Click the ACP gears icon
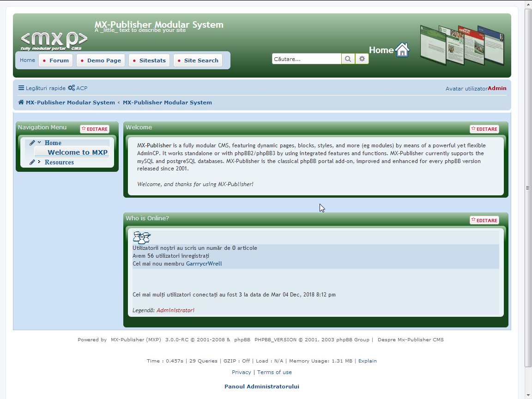This screenshot has height=399, width=532. click(71, 88)
